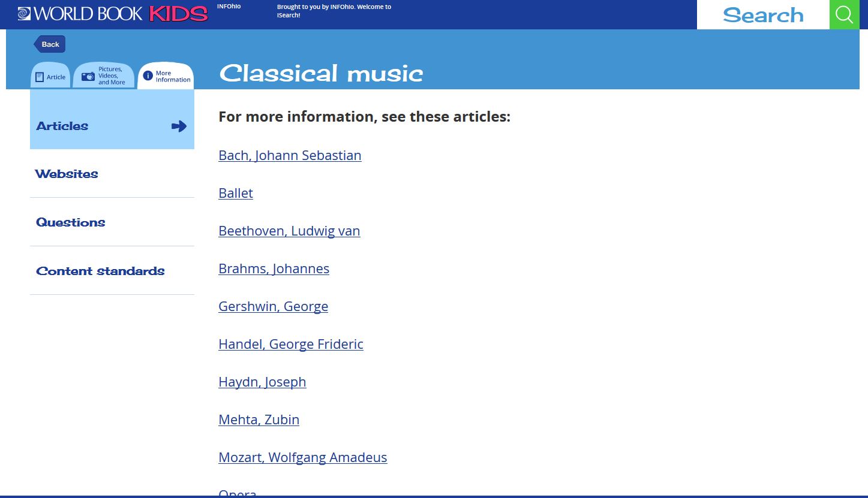Follow the Gershwin, George link

(x=273, y=306)
